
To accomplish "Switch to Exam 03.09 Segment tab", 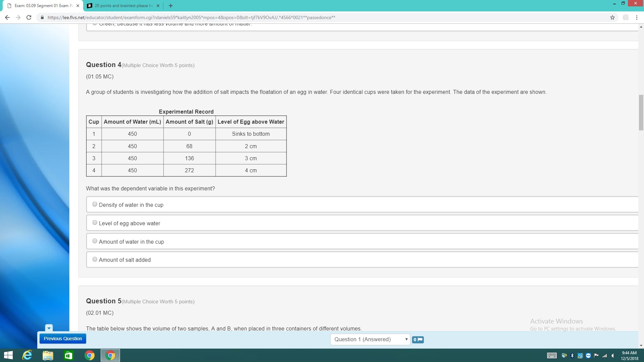I will tap(44, 6).
